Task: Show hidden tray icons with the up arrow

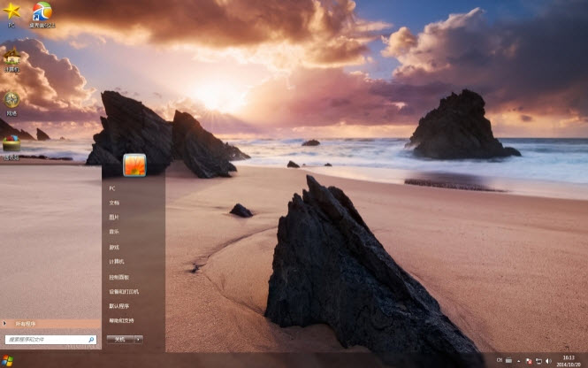Action: point(519,361)
